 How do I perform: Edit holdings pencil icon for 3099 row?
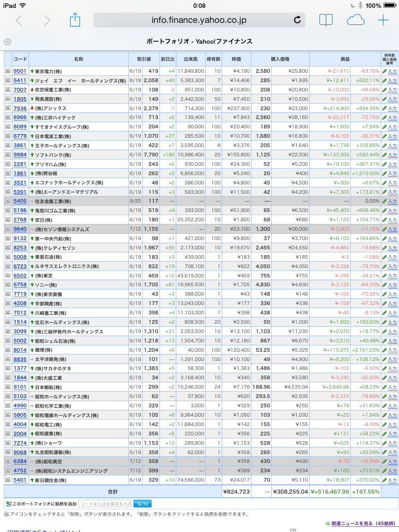[x=384, y=331]
